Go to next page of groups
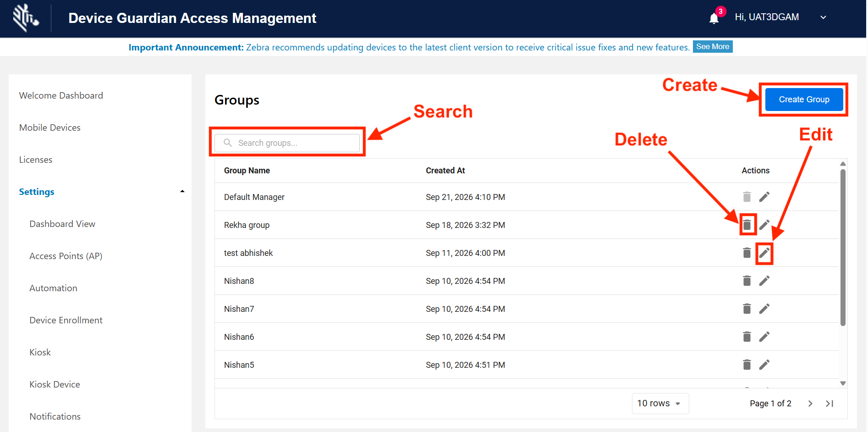The image size is (868, 432). 810,404
